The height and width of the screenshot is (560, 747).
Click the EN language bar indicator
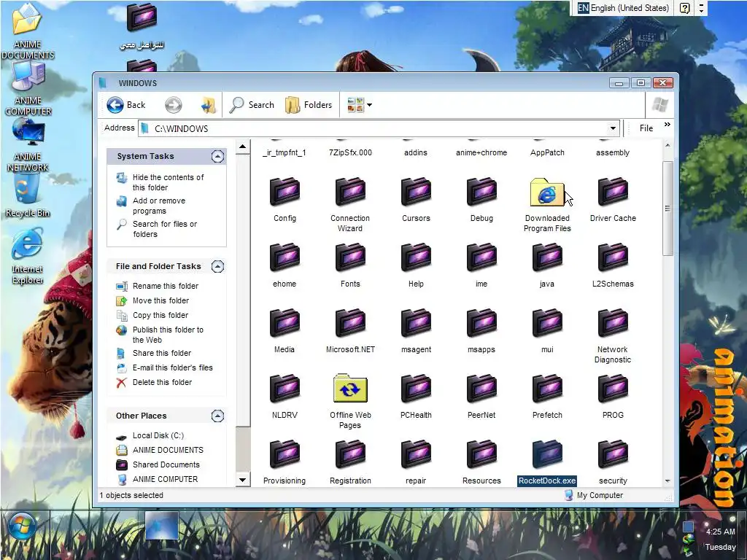click(583, 7)
